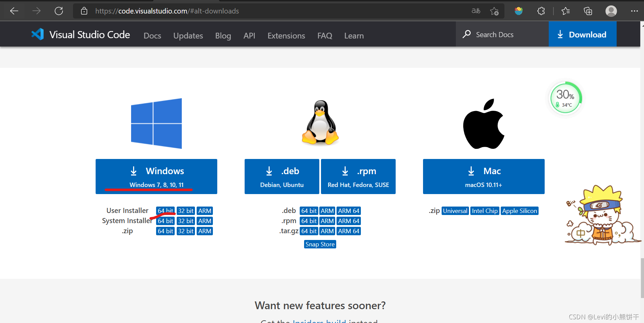Download Windows .zip 64 bit
644x323 pixels.
(x=165, y=231)
